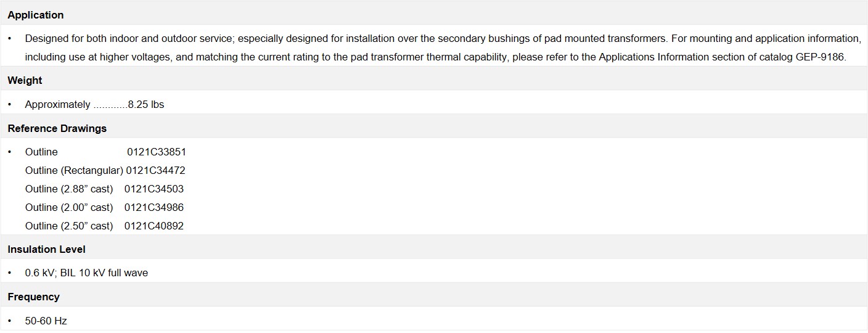Click the Outline (Rectangular) label
Screen dimensions: 868x333
pyautogui.click(x=74, y=170)
